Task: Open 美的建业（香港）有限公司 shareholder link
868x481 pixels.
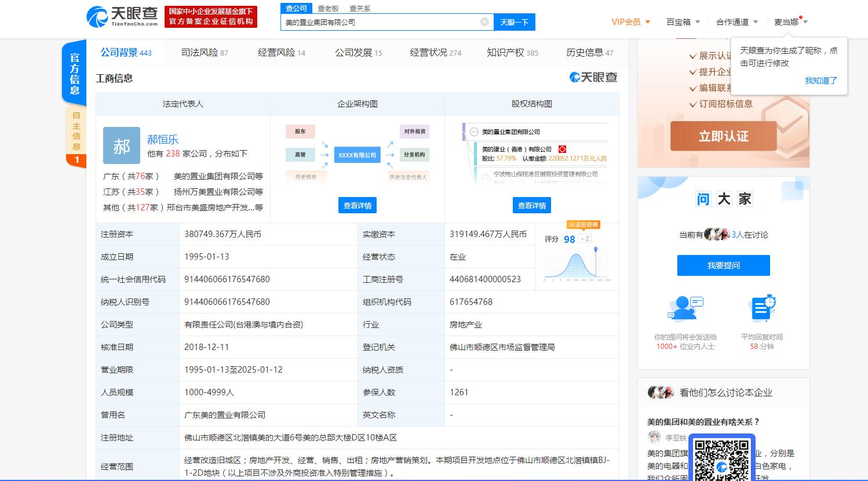Action: 517,149
